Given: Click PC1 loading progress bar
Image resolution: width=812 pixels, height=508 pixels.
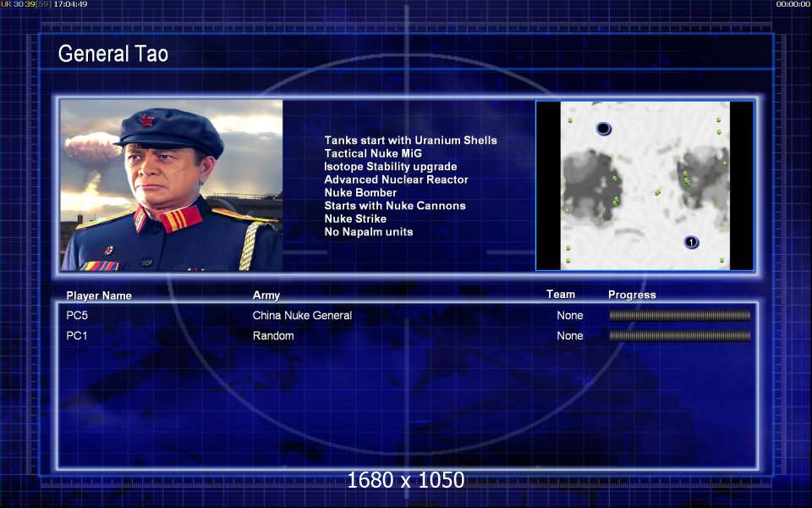Looking at the screenshot, I should pyautogui.click(x=680, y=336).
